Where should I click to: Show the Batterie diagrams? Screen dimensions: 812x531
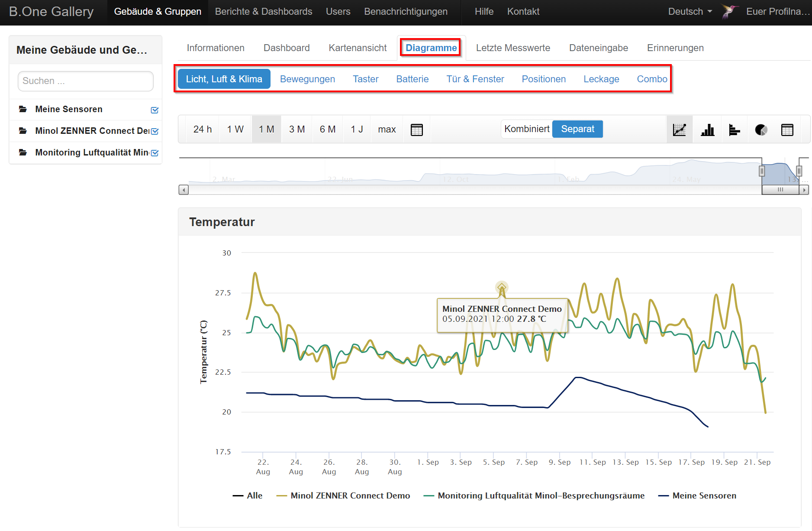(412, 79)
